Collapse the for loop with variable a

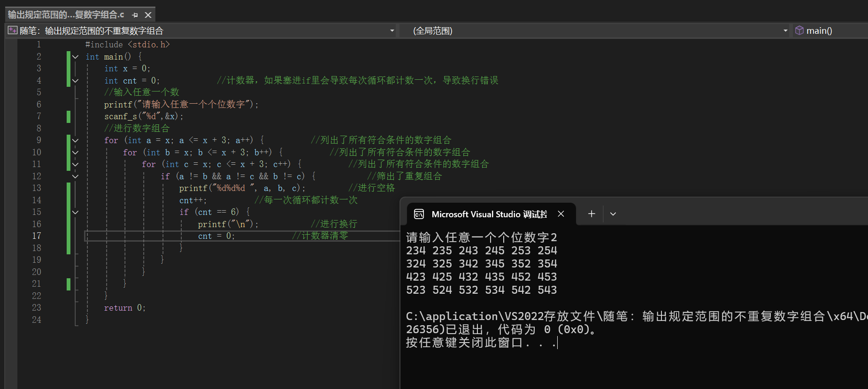[x=75, y=140]
